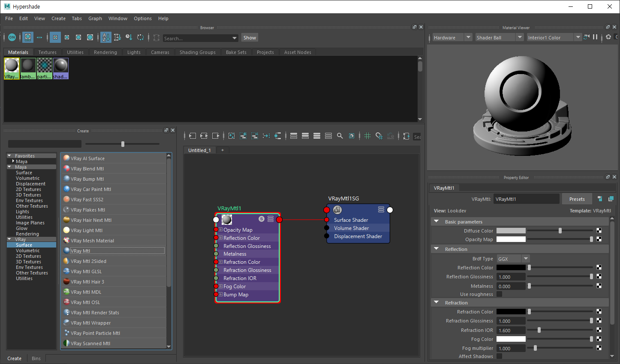This screenshot has height=364, width=620.
Task: Click rearrange graph icon
Action: click(266, 136)
